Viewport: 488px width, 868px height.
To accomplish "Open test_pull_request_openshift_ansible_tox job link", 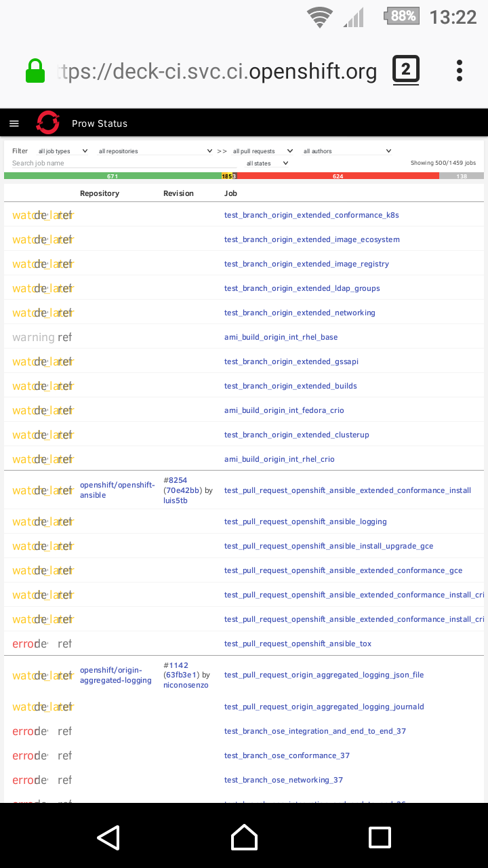I will pos(298,644).
